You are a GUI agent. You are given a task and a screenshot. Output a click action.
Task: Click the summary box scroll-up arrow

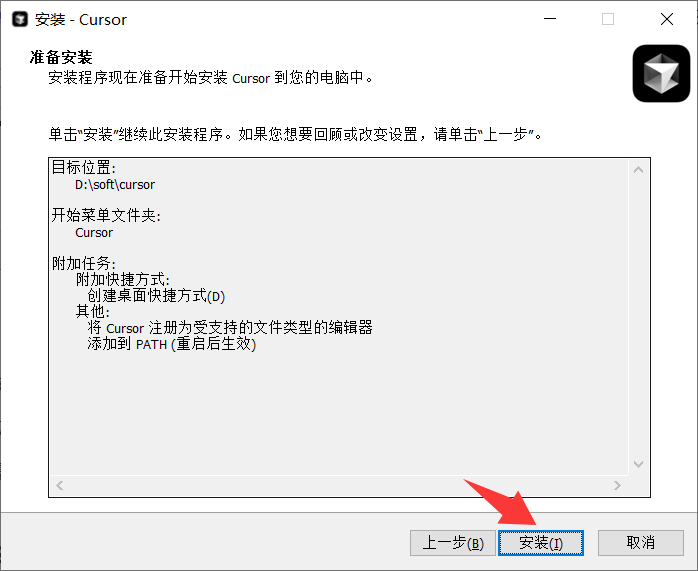click(x=638, y=170)
